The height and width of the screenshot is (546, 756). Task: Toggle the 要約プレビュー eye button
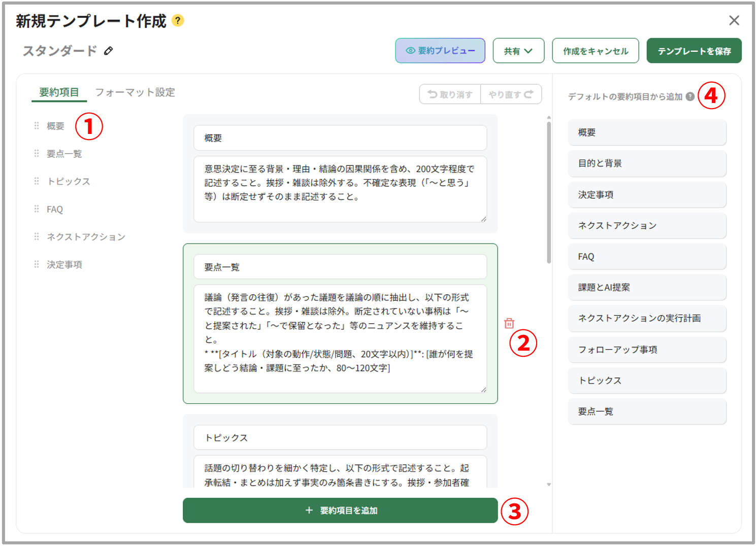click(440, 51)
